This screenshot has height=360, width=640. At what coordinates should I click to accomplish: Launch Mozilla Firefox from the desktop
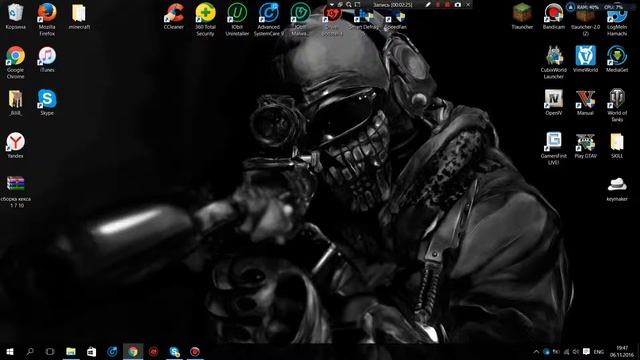point(47,19)
